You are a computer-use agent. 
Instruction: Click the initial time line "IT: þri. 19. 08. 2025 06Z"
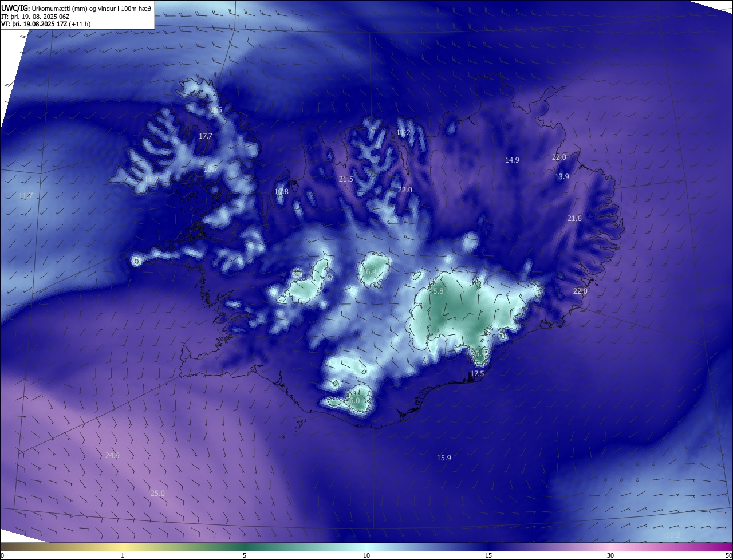[36, 17]
